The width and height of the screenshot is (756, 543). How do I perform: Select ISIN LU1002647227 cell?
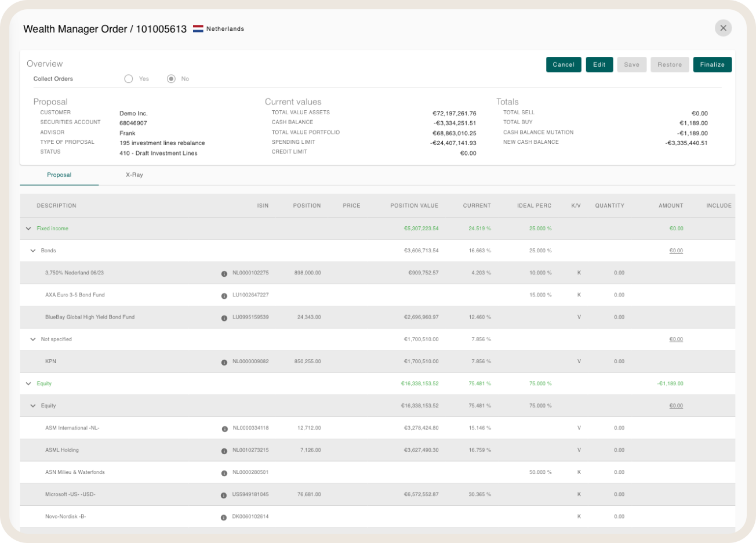(x=250, y=295)
